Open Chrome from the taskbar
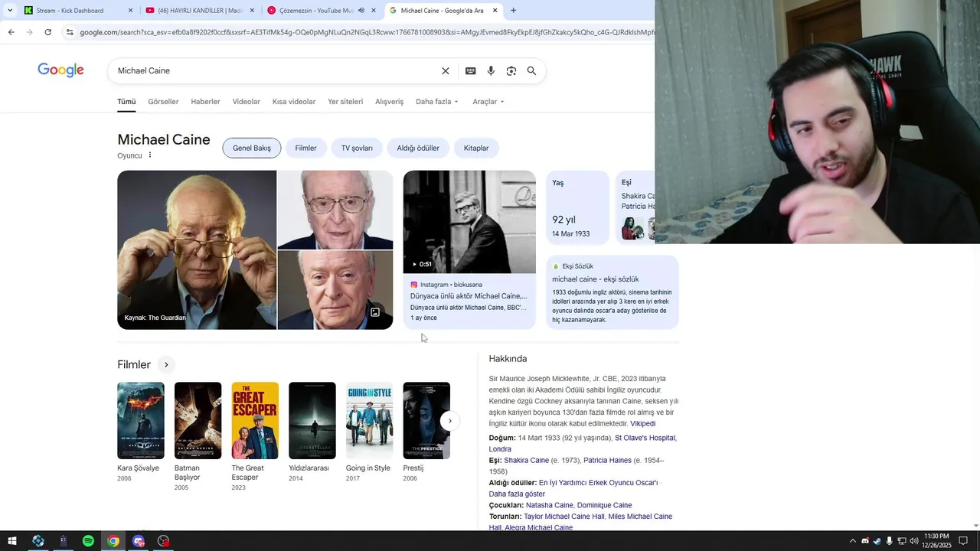This screenshot has width=980, height=551. pyautogui.click(x=113, y=541)
